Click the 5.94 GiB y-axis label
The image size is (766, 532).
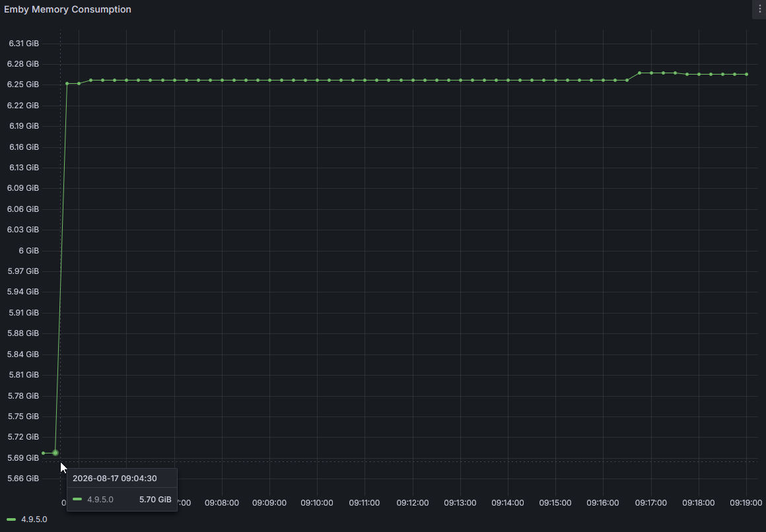(x=23, y=292)
